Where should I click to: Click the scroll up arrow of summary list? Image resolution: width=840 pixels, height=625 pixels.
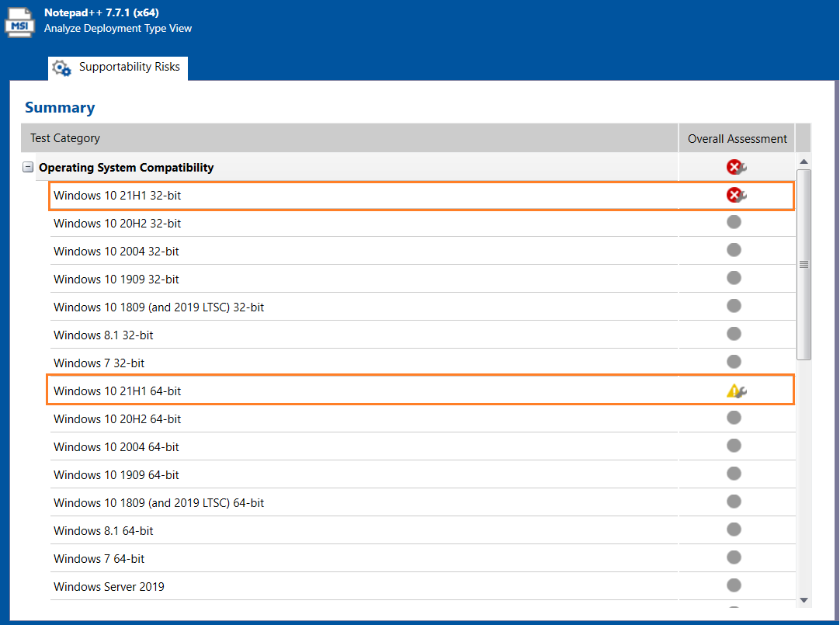804,161
